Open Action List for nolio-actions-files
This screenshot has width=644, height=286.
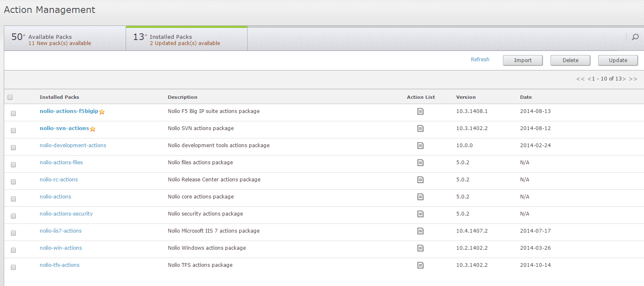pos(420,163)
